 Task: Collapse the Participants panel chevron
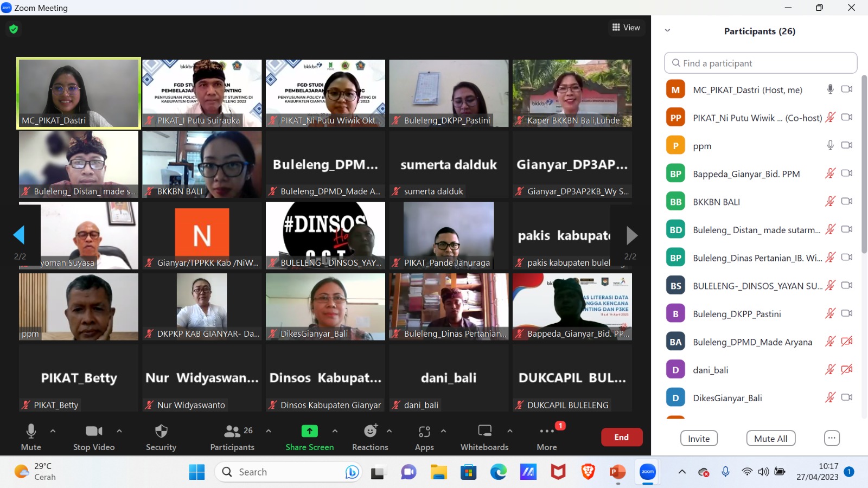(x=667, y=30)
